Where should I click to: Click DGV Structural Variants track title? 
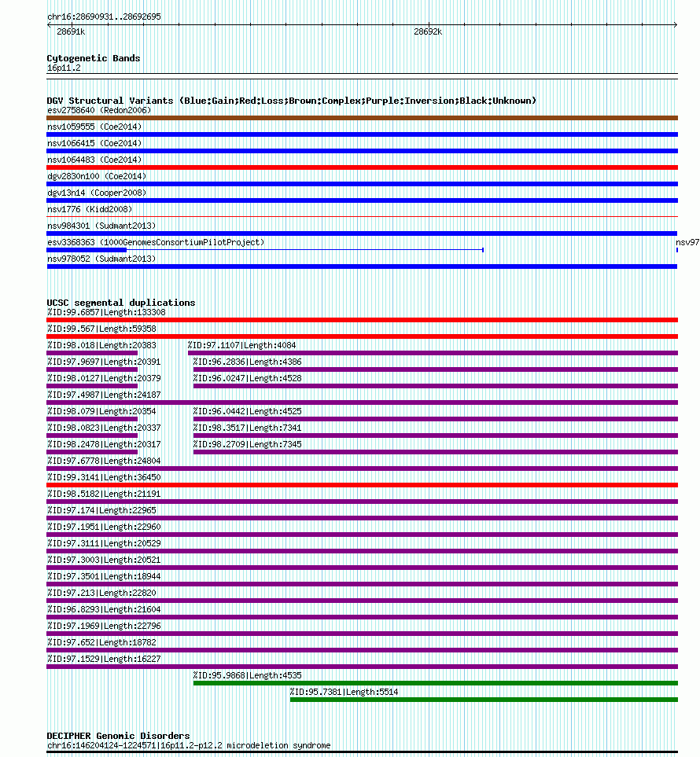click(x=291, y=101)
